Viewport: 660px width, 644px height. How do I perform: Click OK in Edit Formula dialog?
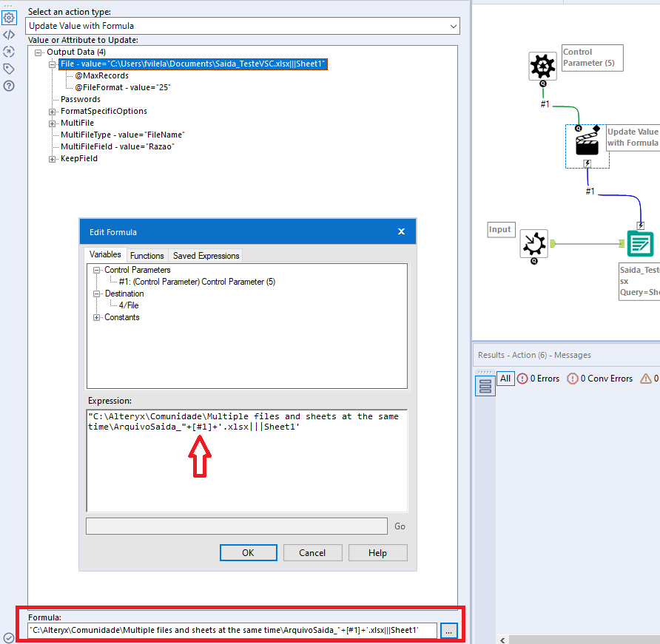tap(249, 553)
